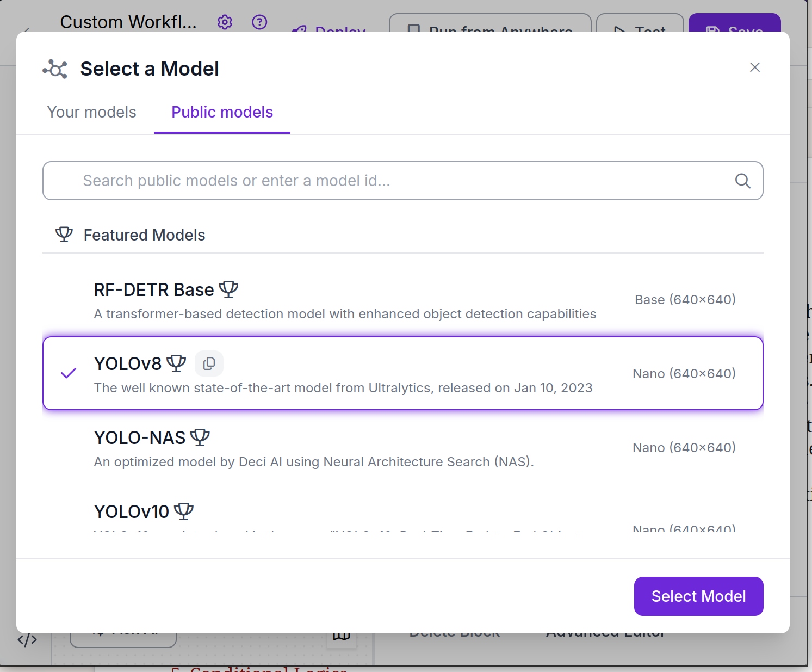Click the checkmark on the YOLOv8 entry
Image resolution: width=812 pixels, height=672 pixels.
click(x=69, y=373)
